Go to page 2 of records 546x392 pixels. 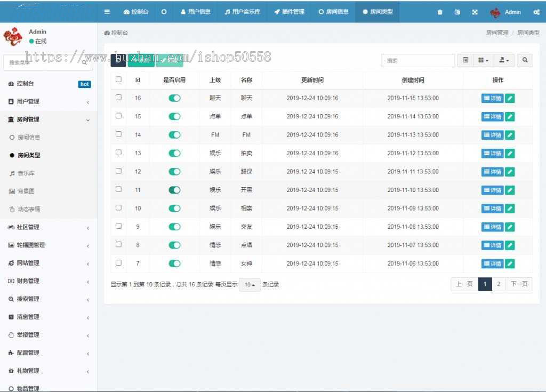point(499,284)
